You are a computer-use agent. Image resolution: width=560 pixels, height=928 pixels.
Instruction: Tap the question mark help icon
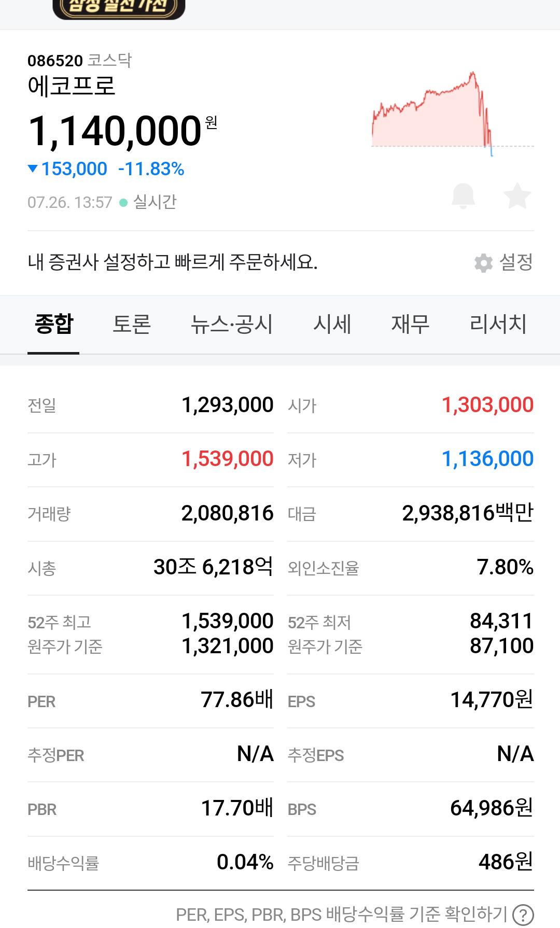(x=523, y=914)
